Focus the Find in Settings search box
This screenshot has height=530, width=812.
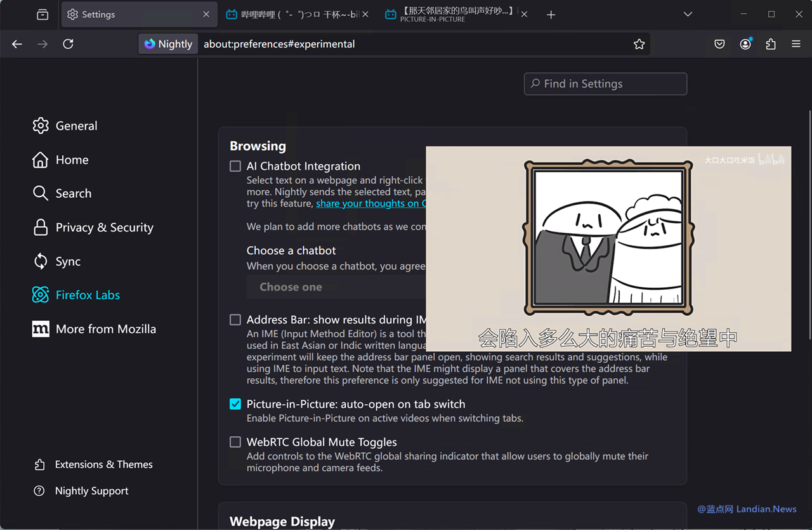pyautogui.click(x=605, y=84)
